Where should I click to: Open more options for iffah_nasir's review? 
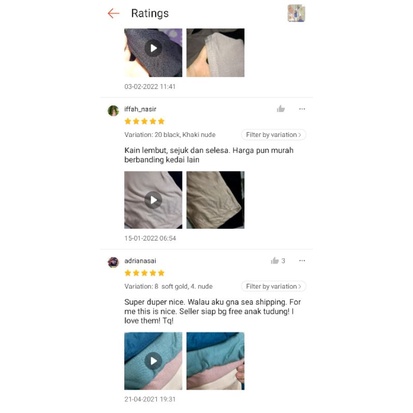(x=302, y=109)
